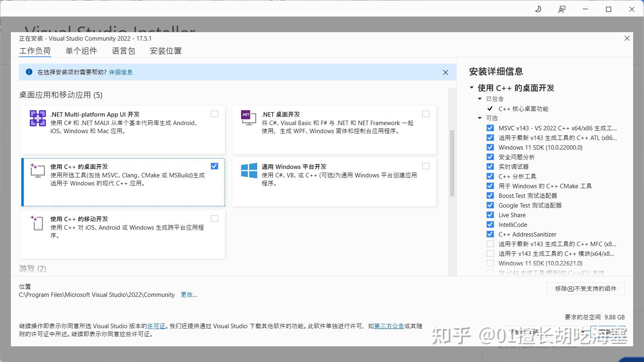Viewport: 644px width, 362px height.
Task: Uncheck C++ 分析工具 component
Action: pyautogui.click(x=490, y=176)
